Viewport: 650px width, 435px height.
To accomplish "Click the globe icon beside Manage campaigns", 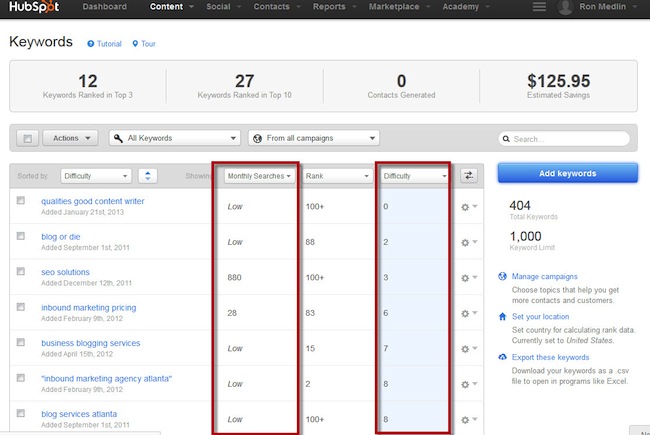I will click(x=502, y=276).
